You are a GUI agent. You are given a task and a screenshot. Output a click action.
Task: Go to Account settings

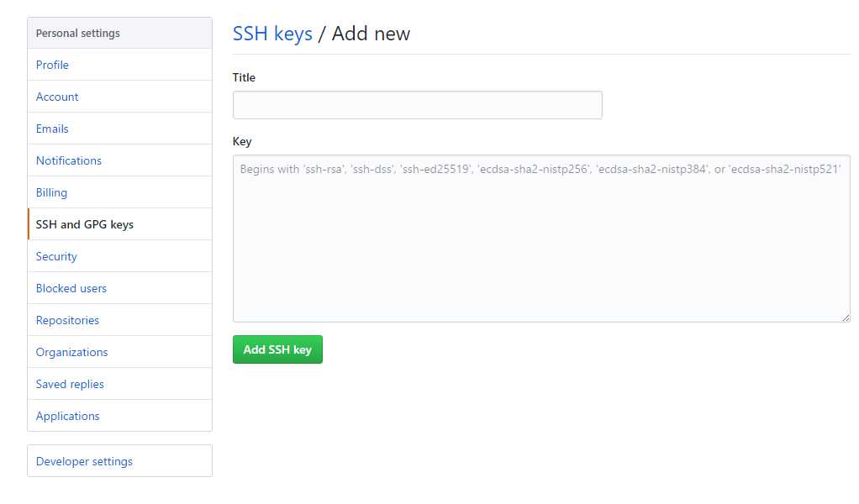tap(119, 97)
